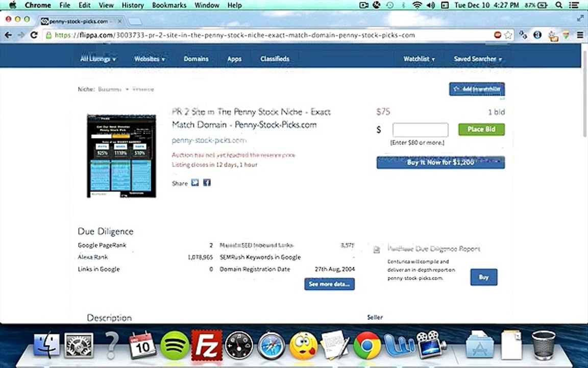Open the Bookmarks menu
The height and width of the screenshot is (368, 588).
point(169,5)
